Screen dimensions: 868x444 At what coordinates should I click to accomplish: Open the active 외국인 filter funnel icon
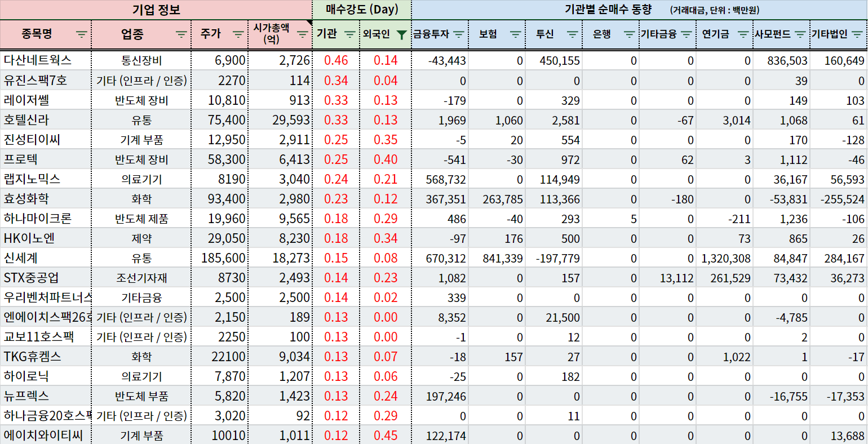click(401, 35)
